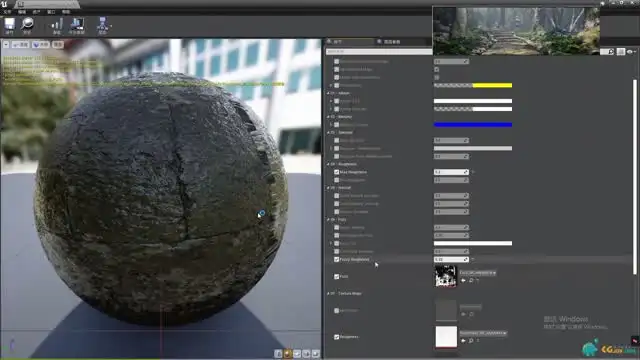This screenshot has width=640, height=360.
Task: Collapse the 06 - Fuzz section
Action: [328, 220]
